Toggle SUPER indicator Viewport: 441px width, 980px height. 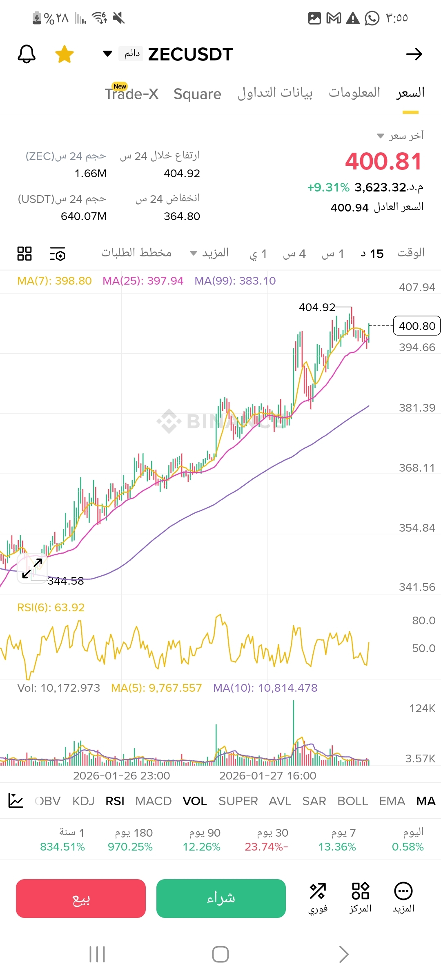(x=238, y=801)
